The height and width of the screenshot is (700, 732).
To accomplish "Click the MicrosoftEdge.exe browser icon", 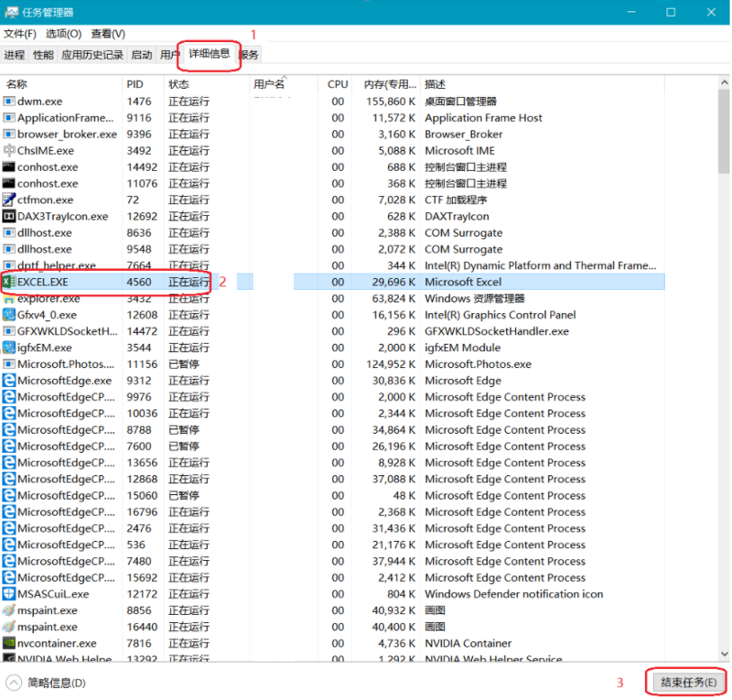I will point(9,381).
